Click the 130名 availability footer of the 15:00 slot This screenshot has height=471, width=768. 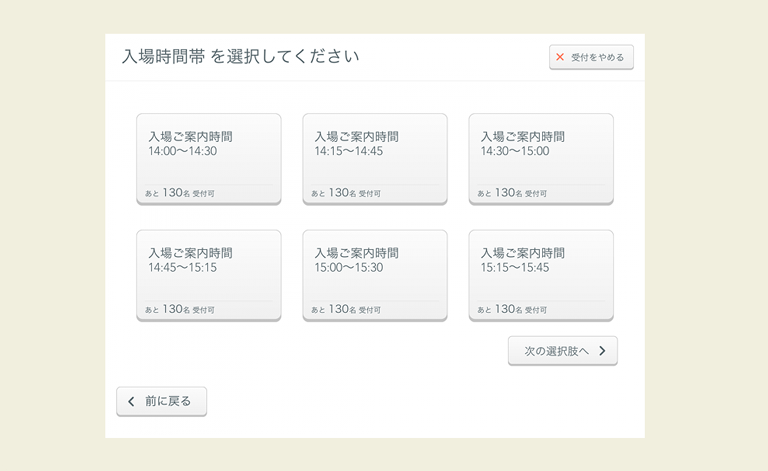click(346, 309)
